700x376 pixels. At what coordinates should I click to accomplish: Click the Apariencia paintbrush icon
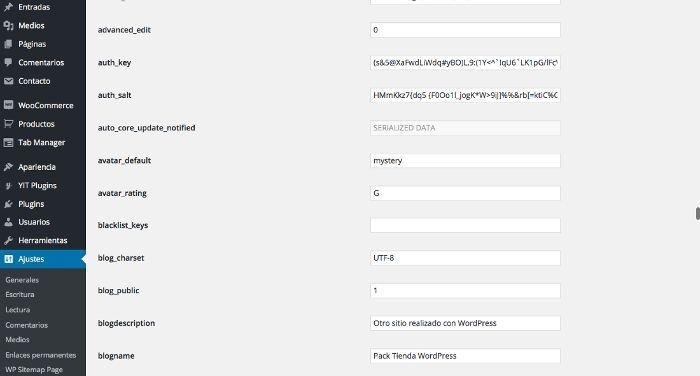[8, 167]
